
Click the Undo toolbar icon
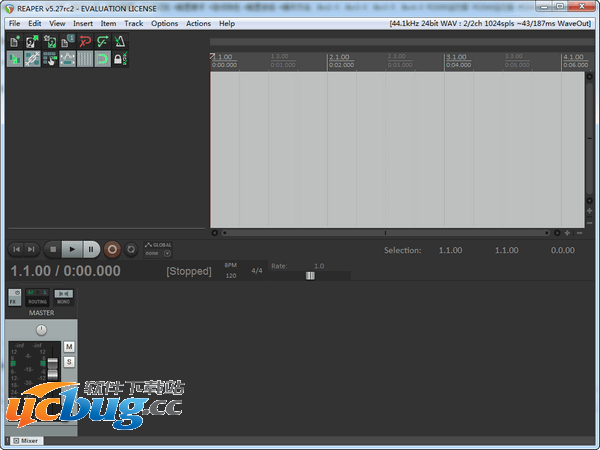pos(85,42)
